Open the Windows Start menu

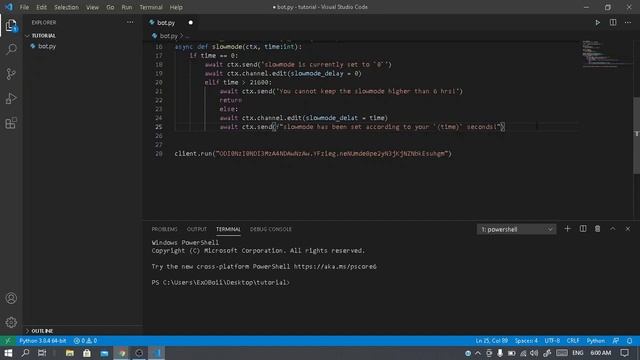click(8, 353)
